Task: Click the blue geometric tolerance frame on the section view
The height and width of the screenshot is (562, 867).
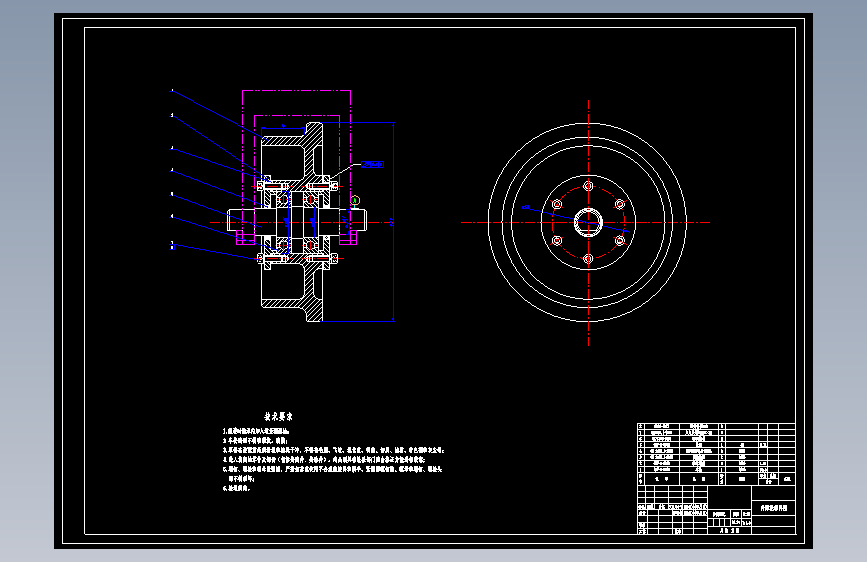Action: click(x=372, y=164)
